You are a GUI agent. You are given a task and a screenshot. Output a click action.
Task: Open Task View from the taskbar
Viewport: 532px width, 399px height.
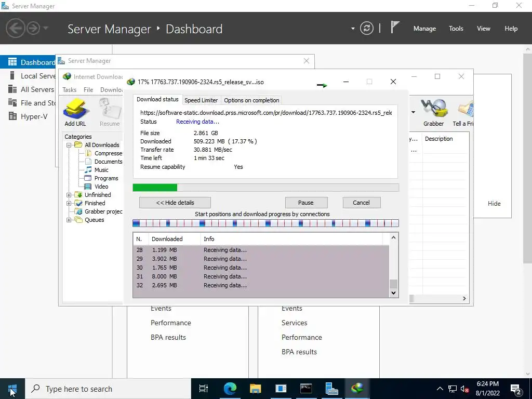click(204, 389)
